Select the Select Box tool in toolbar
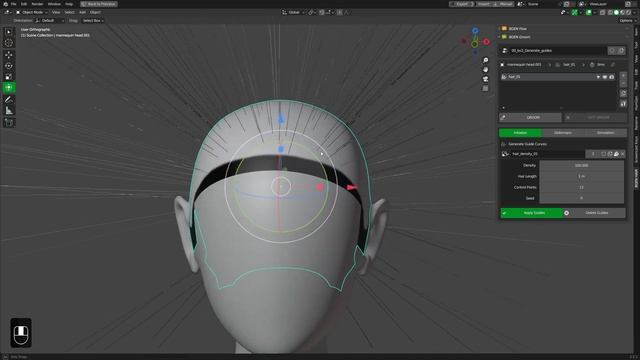The width and height of the screenshot is (640, 360). click(x=9, y=32)
